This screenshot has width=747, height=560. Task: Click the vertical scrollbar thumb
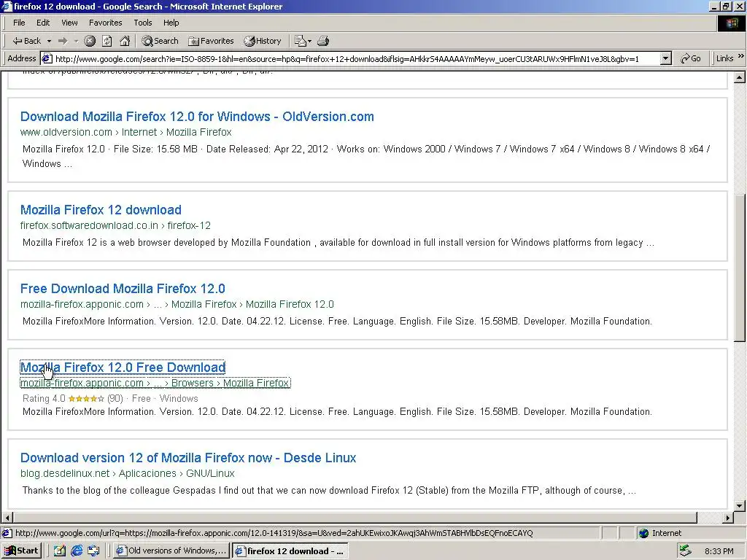coord(740,268)
